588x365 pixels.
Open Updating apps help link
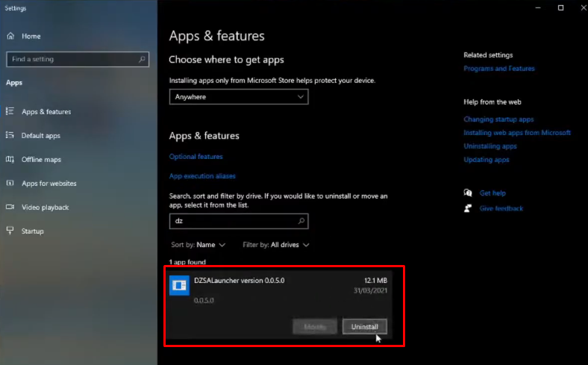pos(487,160)
